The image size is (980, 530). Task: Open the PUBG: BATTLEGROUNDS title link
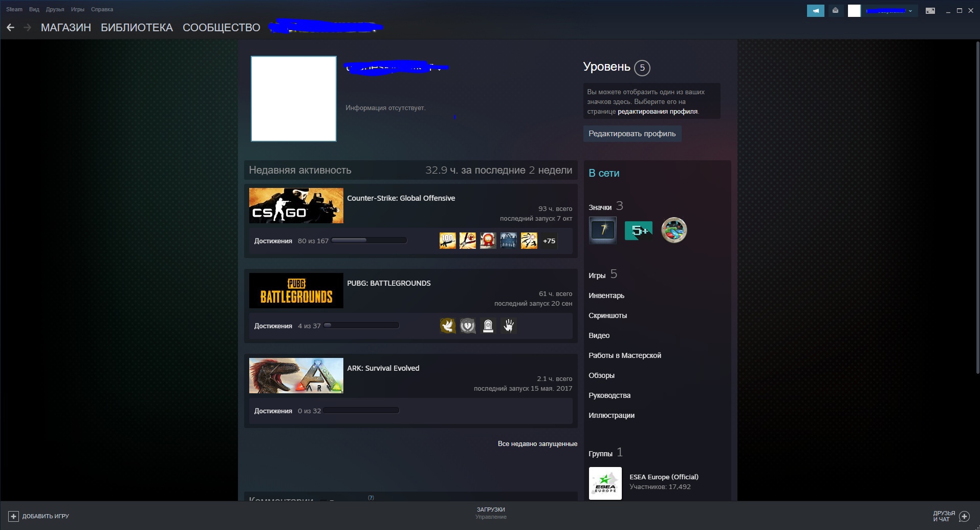389,283
